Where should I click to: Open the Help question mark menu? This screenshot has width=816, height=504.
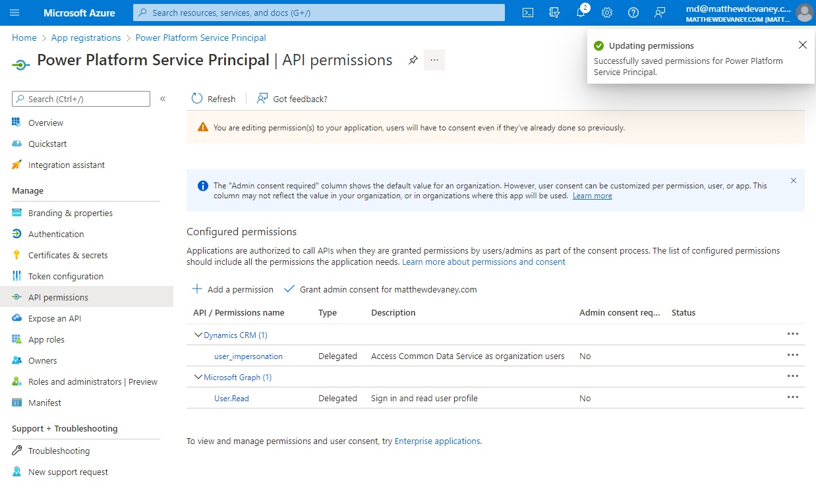pyautogui.click(x=633, y=12)
